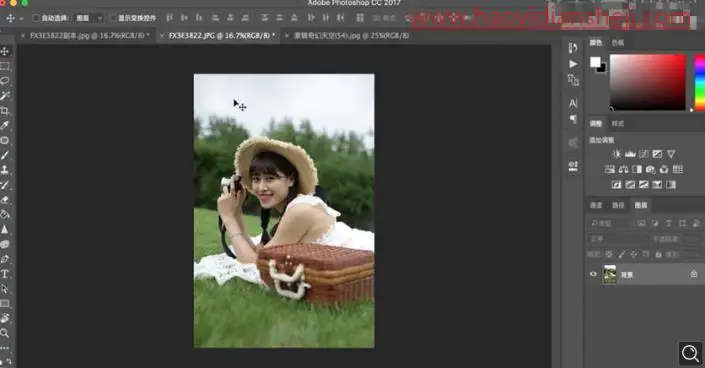Toggle lock all padlock in lock row

pyautogui.click(x=658, y=255)
